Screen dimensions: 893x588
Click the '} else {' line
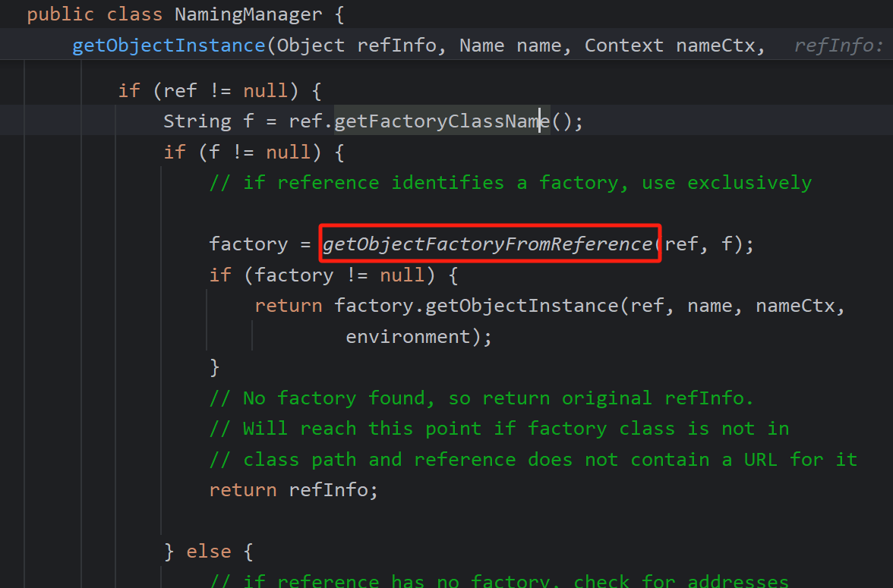pos(208,552)
